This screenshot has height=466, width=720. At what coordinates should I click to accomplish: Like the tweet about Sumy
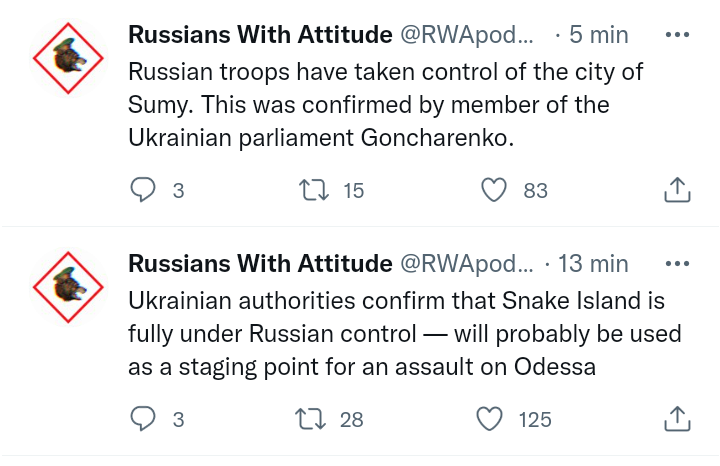(495, 189)
